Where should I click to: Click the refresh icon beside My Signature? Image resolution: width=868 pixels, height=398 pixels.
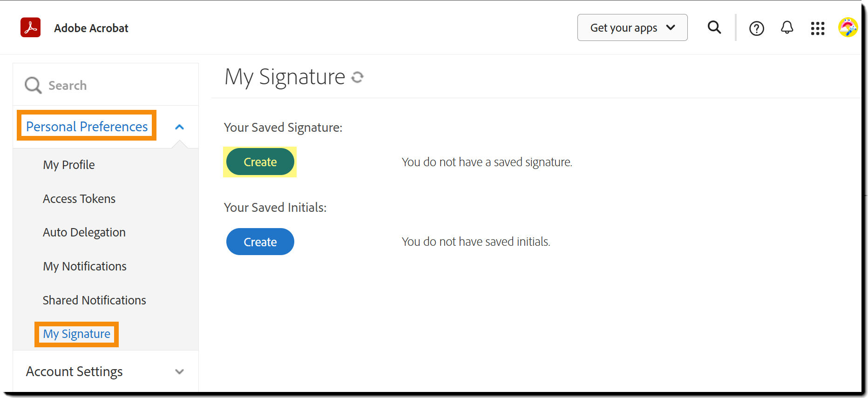click(x=357, y=77)
